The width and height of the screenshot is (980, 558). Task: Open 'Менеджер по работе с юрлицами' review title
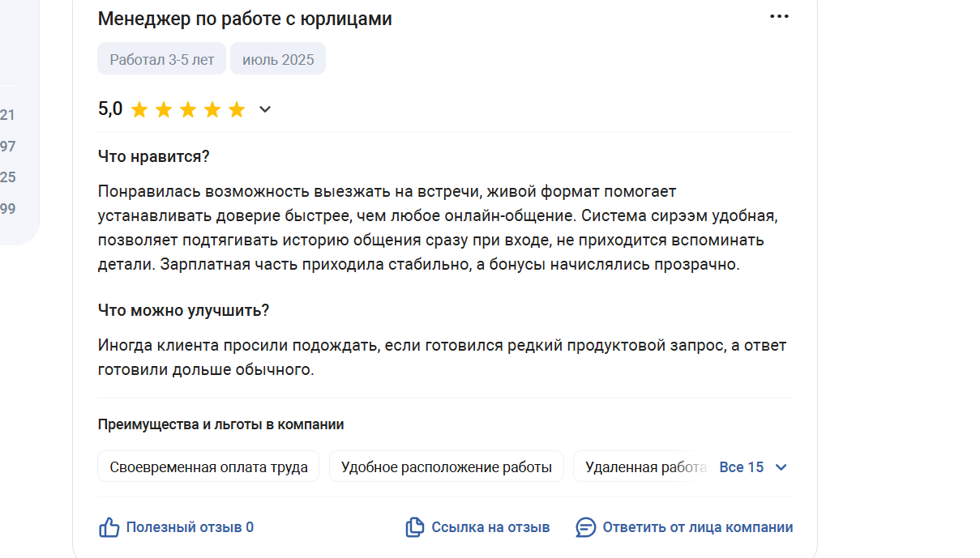(x=245, y=19)
